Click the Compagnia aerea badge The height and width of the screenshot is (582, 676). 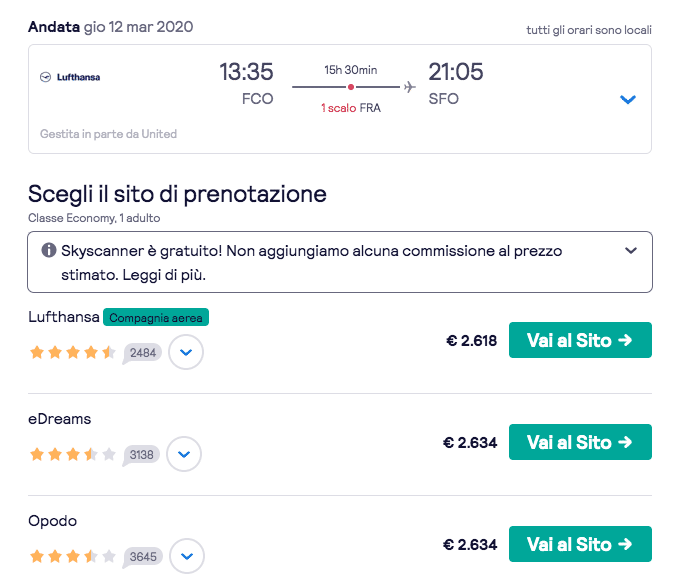(156, 318)
